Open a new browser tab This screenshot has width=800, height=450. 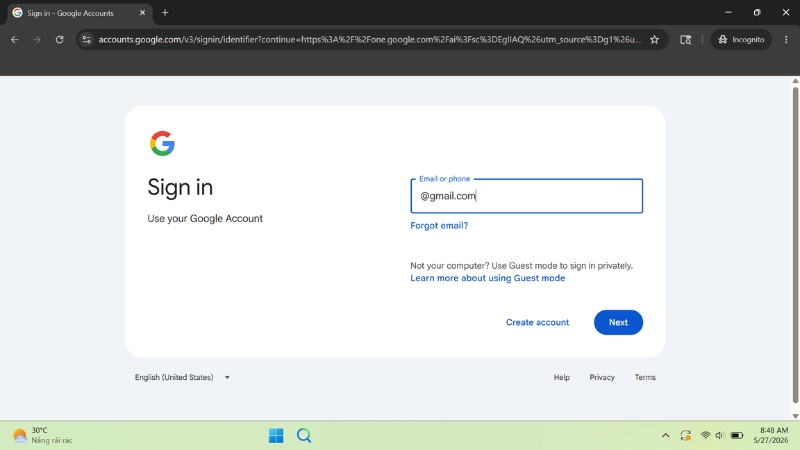tap(165, 13)
